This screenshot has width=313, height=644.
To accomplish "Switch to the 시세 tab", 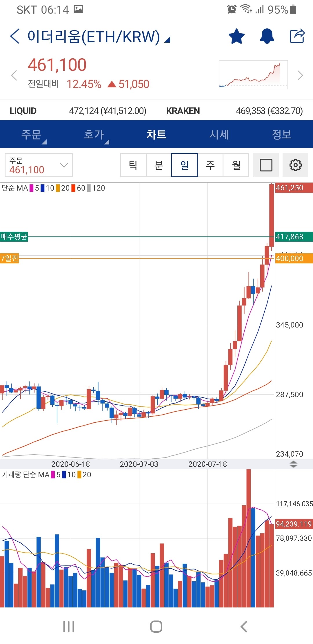I will (219, 134).
